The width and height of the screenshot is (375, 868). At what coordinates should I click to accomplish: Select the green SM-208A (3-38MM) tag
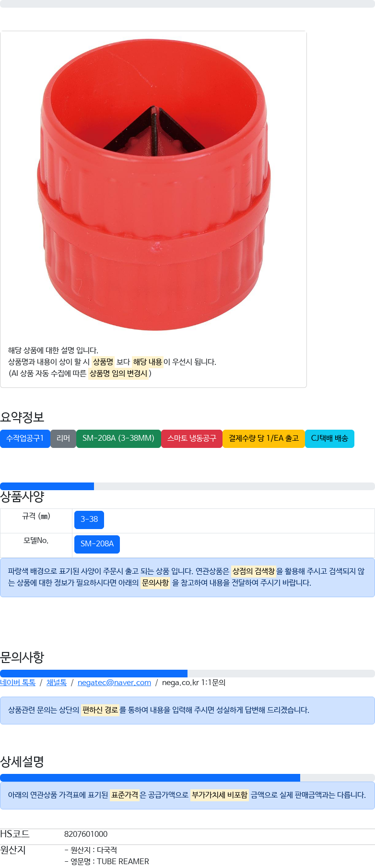coord(118,438)
